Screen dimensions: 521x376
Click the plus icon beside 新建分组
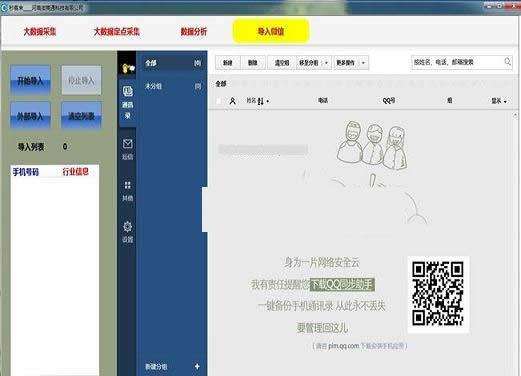pyautogui.click(x=197, y=366)
